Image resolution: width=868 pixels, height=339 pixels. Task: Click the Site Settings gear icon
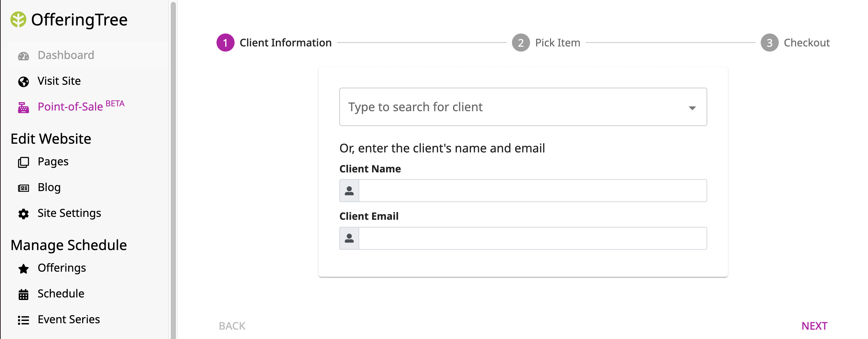(23, 214)
